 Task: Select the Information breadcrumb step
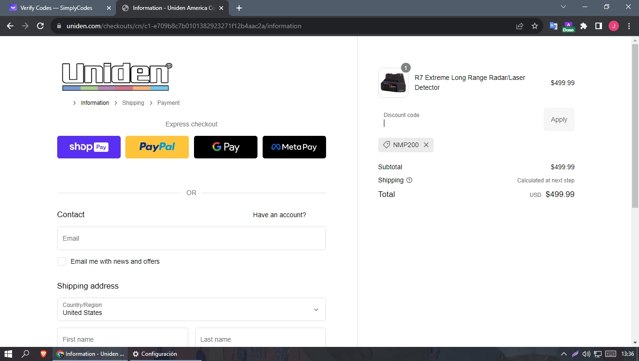[x=95, y=103]
